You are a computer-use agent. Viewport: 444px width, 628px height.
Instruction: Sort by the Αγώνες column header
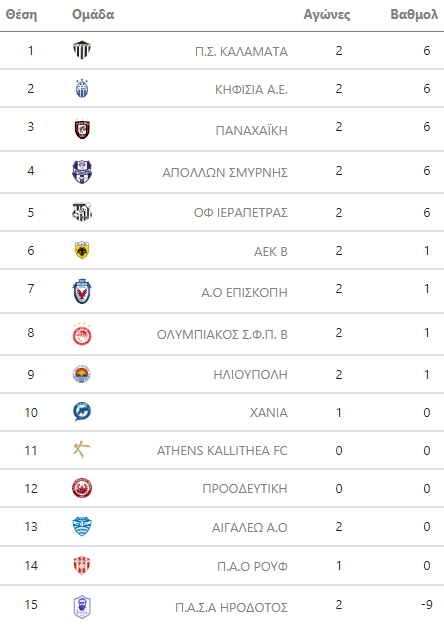point(327,15)
